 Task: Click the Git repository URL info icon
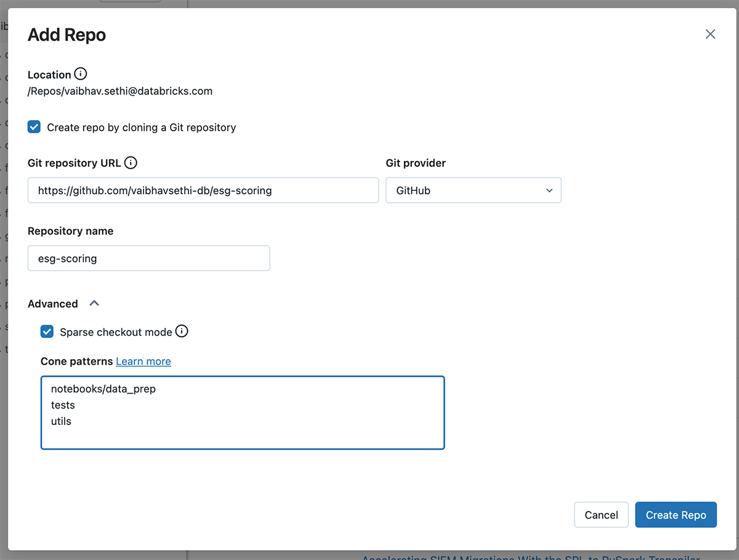pyautogui.click(x=131, y=163)
